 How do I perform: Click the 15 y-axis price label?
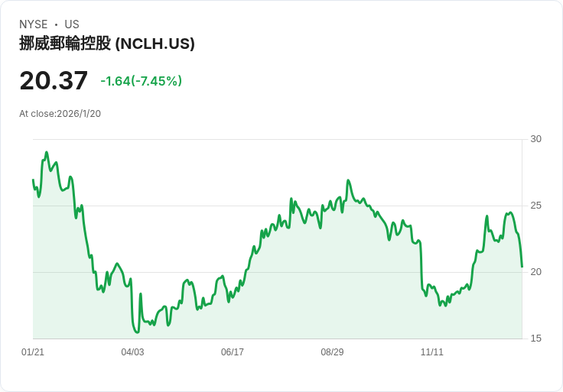pyautogui.click(x=535, y=339)
